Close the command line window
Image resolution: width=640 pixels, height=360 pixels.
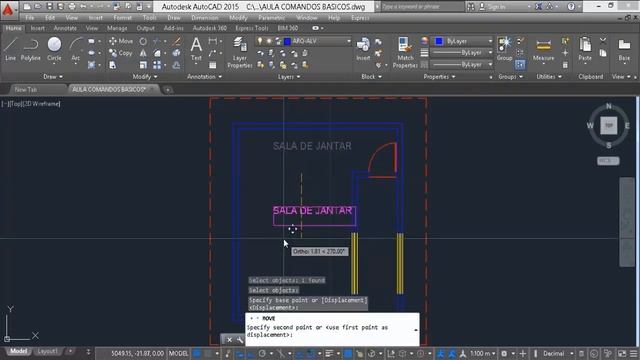coord(229,340)
